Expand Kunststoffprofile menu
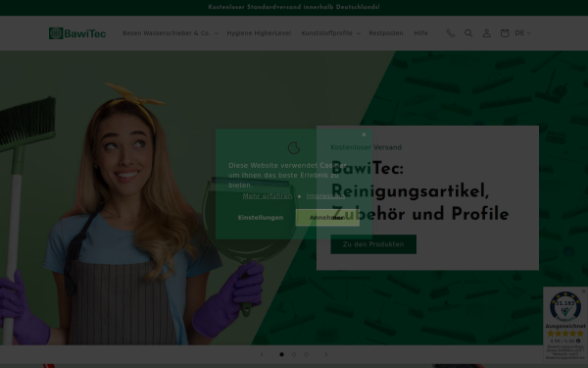The height and width of the screenshot is (368, 588). (x=330, y=33)
